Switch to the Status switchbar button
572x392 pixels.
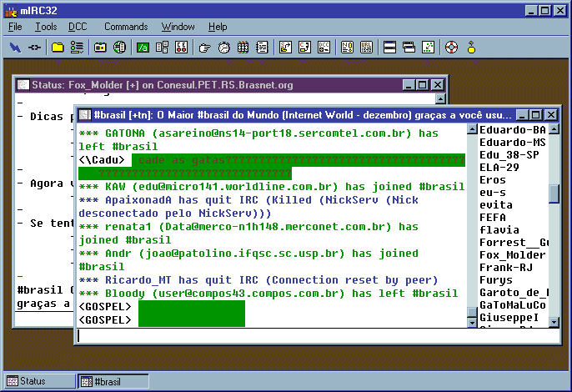tap(39, 381)
